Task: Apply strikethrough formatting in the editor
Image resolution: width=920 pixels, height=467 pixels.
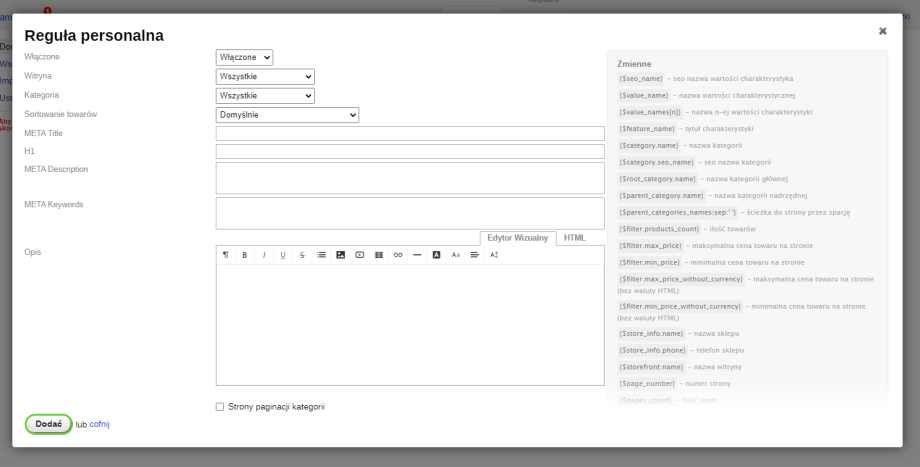Action: point(302,255)
